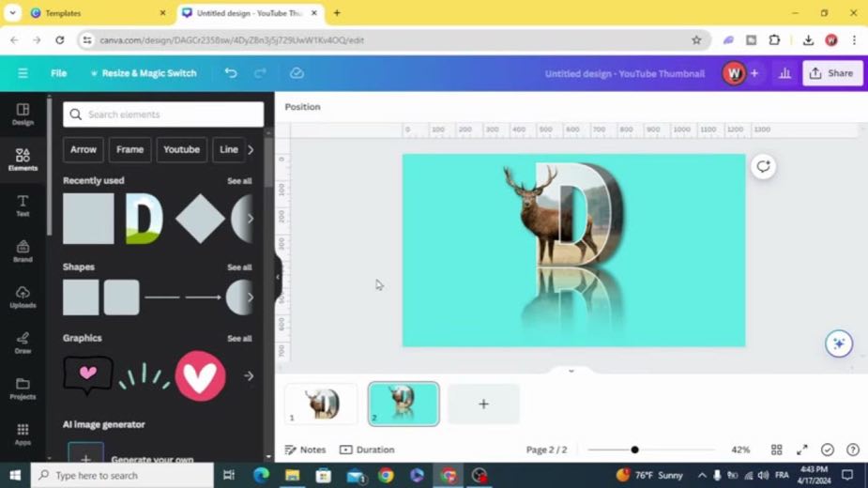
Task: Pick the pink heart circle graphic
Action: click(x=200, y=376)
